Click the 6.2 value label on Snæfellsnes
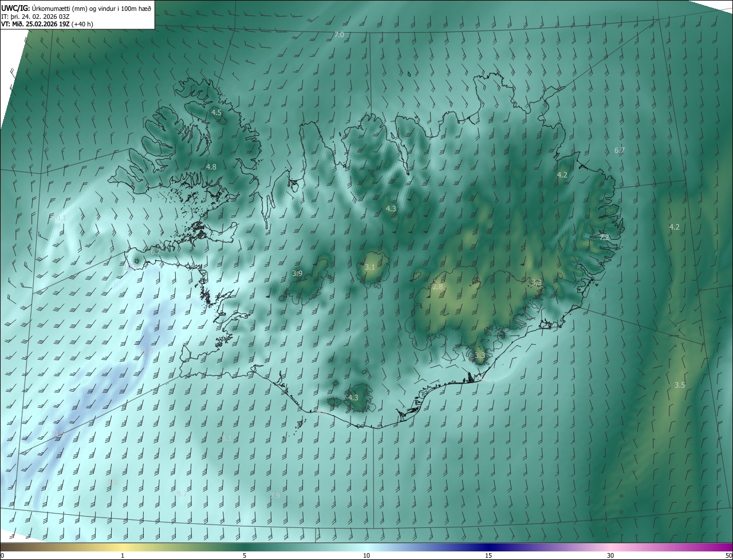 pos(156,251)
